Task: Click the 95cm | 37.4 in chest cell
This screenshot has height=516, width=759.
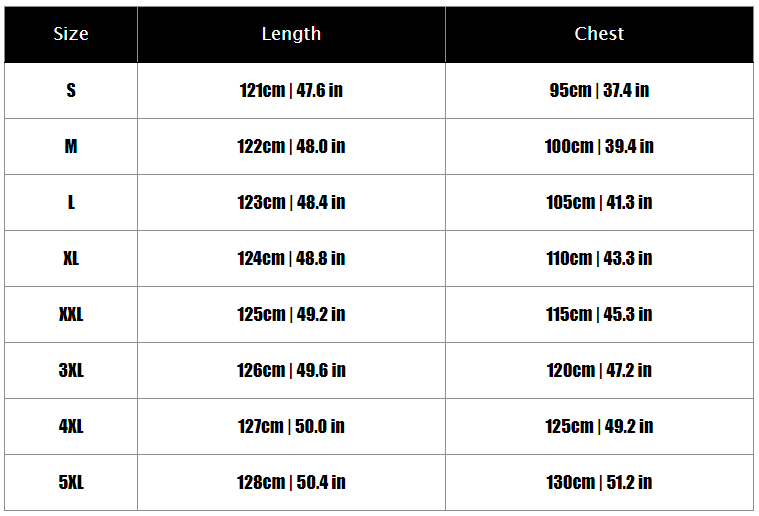Action: (599, 91)
